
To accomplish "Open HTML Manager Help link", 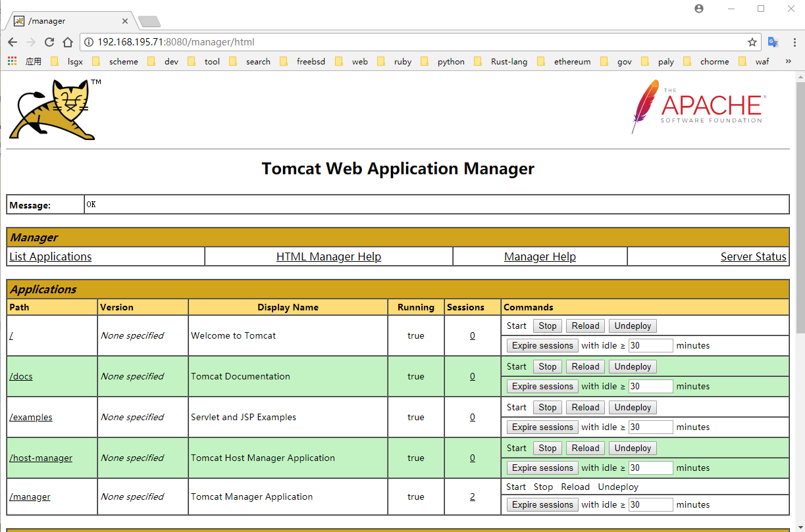I will point(328,256).
